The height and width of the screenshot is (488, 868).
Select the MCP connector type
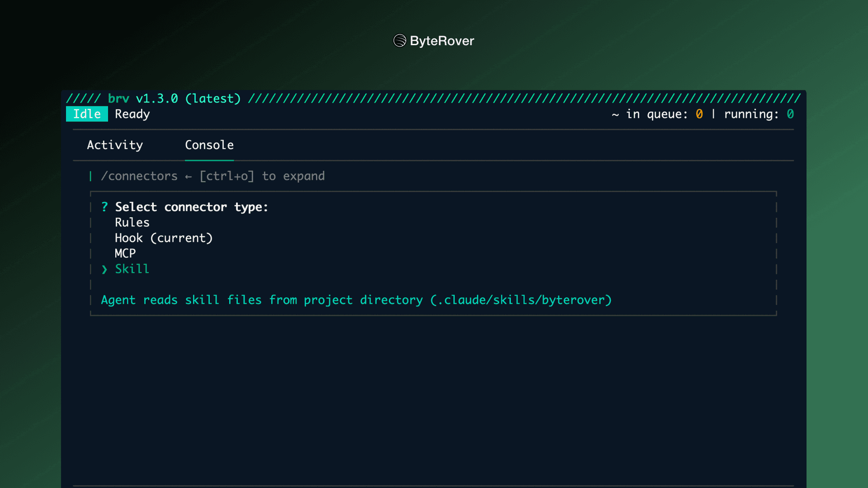pos(125,253)
